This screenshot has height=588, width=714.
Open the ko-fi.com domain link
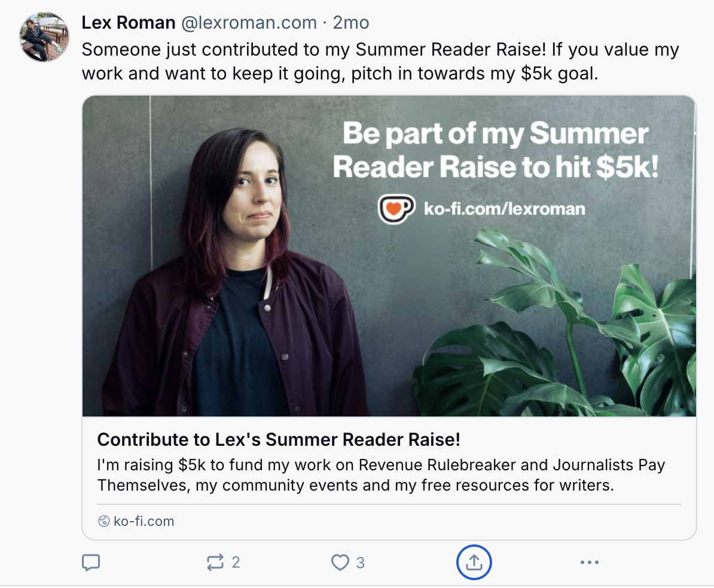click(144, 521)
